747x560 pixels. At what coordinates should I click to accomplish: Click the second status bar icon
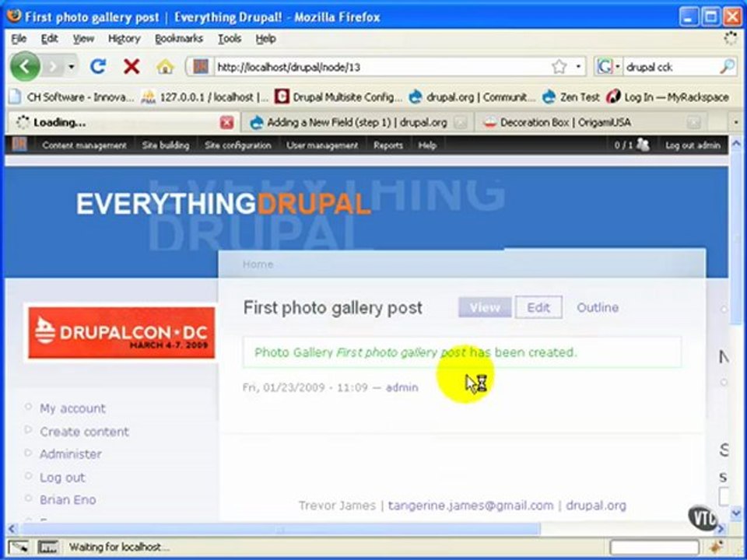(x=47, y=547)
